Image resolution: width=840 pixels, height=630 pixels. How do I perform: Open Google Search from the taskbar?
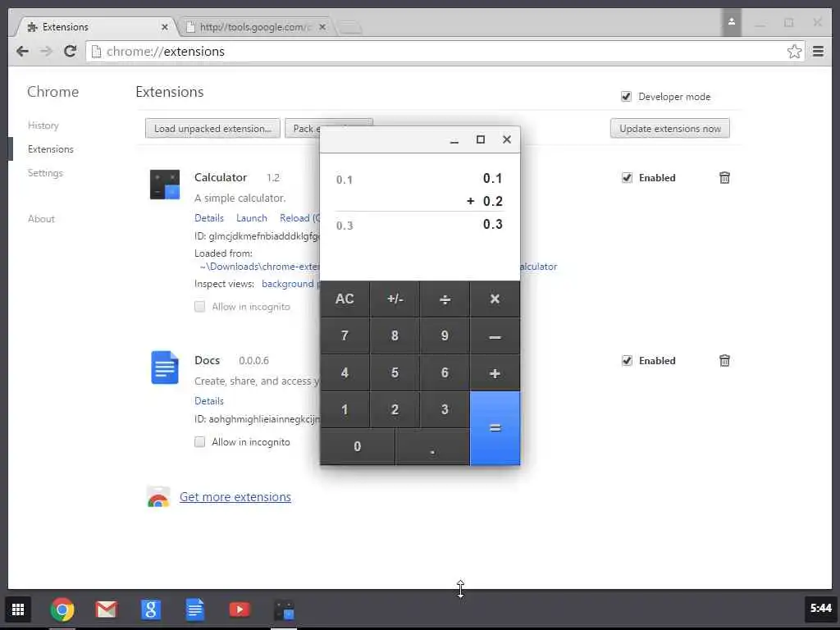click(x=151, y=609)
